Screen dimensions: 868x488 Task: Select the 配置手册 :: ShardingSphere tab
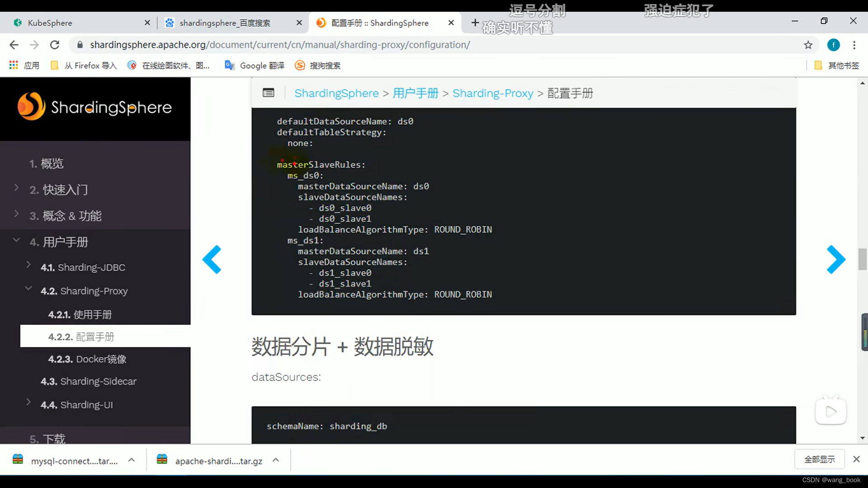click(x=384, y=23)
